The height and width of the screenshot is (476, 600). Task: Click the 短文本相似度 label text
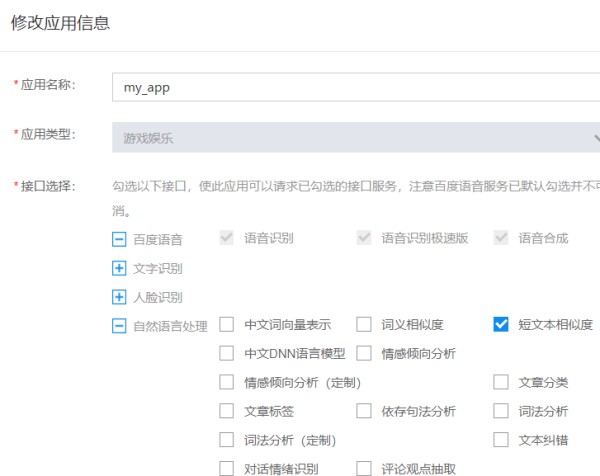click(x=556, y=324)
